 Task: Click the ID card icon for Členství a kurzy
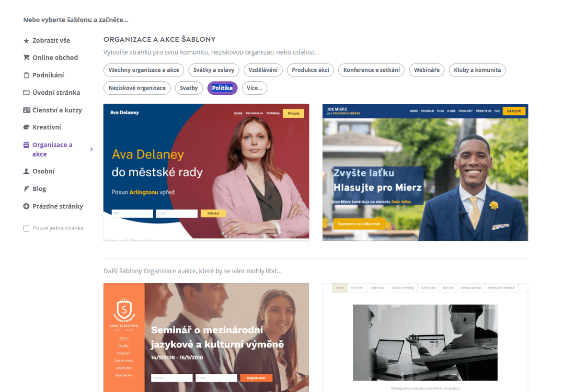26,110
